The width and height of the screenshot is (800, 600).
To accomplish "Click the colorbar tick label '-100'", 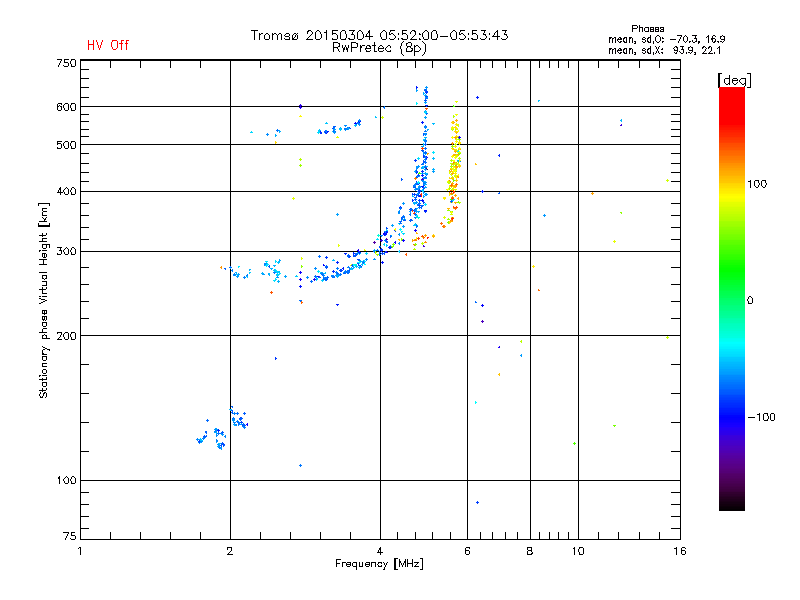I will click(x=762, y=417).
